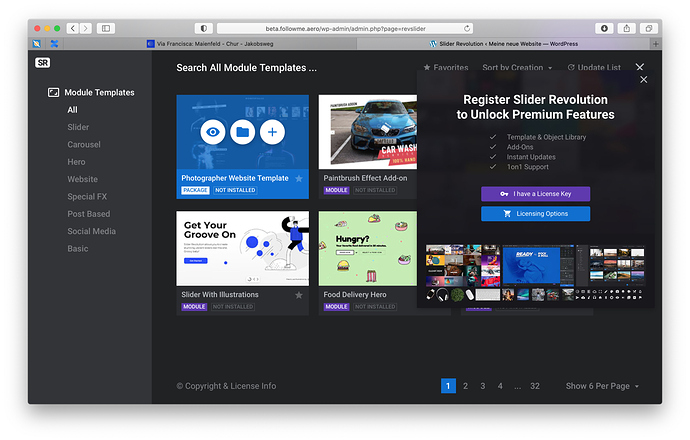690x440 pixels.
Task: Open the Slider With Illustrations thumbnail
Action: (242, 249)
